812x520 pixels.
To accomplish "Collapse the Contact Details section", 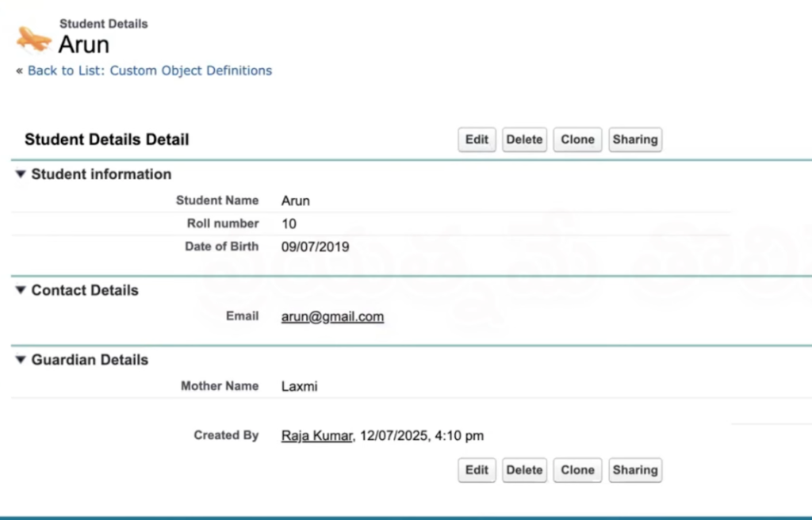I will [19, 290].
